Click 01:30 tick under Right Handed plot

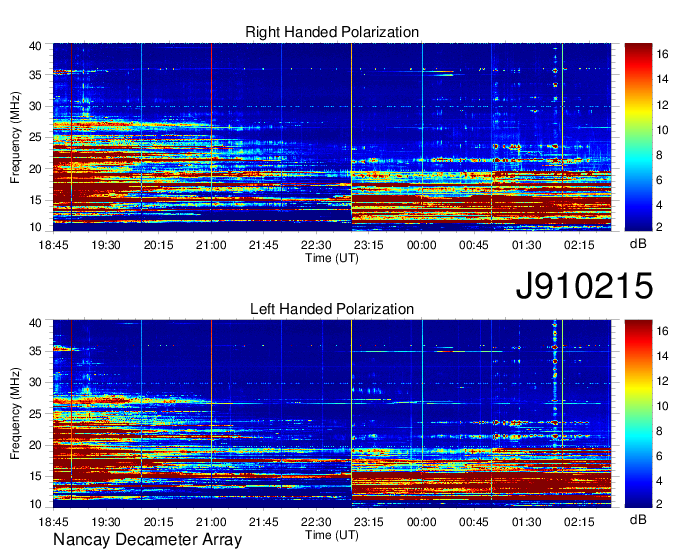pos(526,245)
